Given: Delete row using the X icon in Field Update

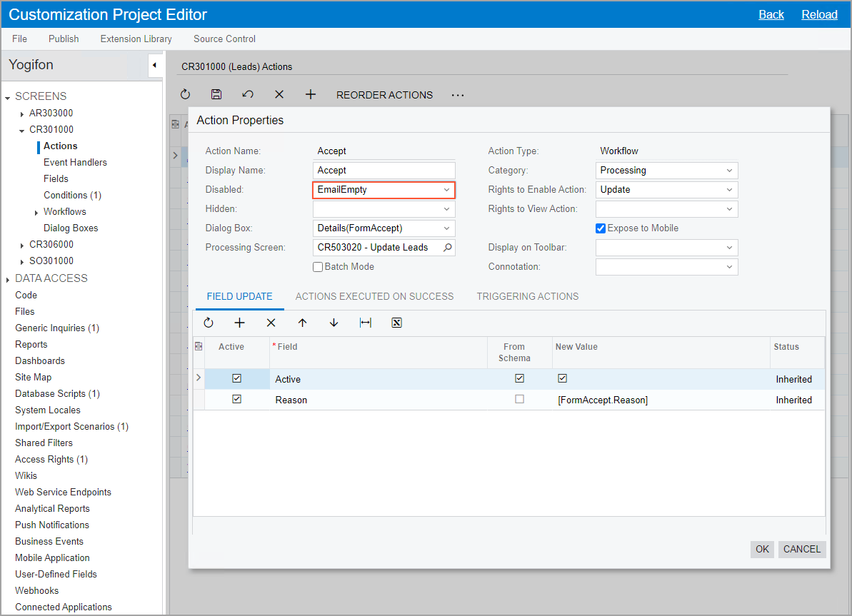Looking at the screenshot, I should click(271, 323).
